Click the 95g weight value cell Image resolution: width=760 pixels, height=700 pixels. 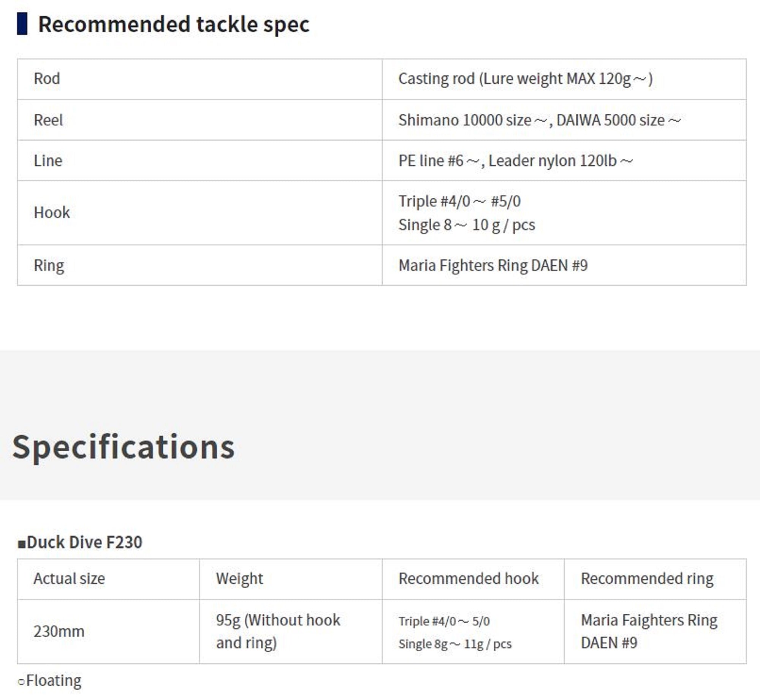pyautogui.click(x=278, y=632)
